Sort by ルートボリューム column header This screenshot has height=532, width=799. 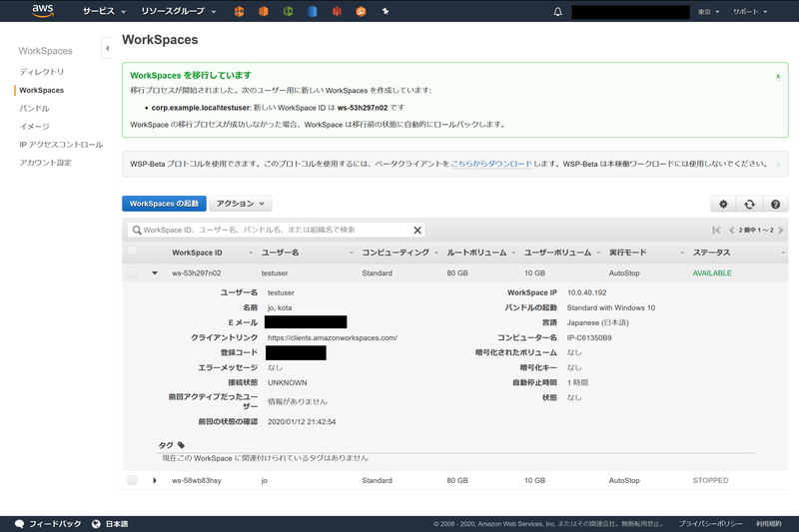[x=476, y=253]
